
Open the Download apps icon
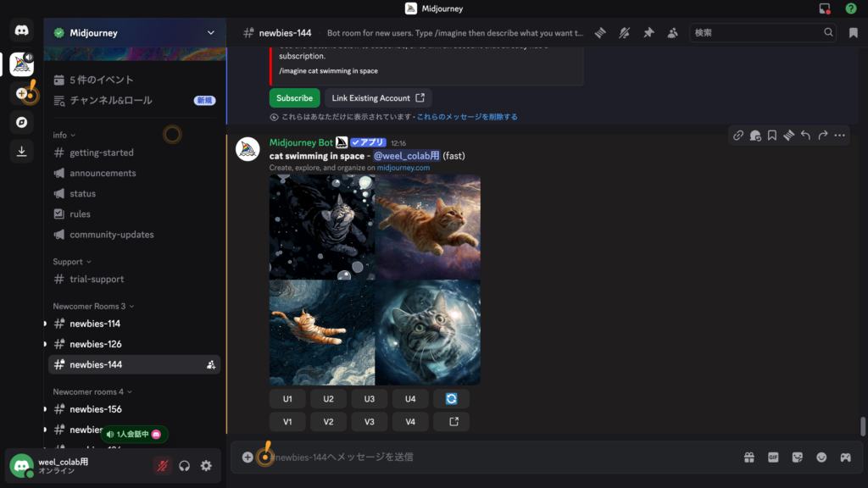pos(21,151)
